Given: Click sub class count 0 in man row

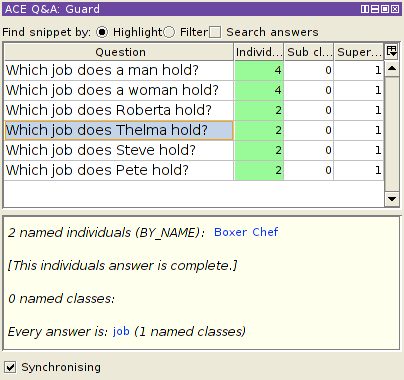Looking at the screenshot, I should [x=309, y=70].
